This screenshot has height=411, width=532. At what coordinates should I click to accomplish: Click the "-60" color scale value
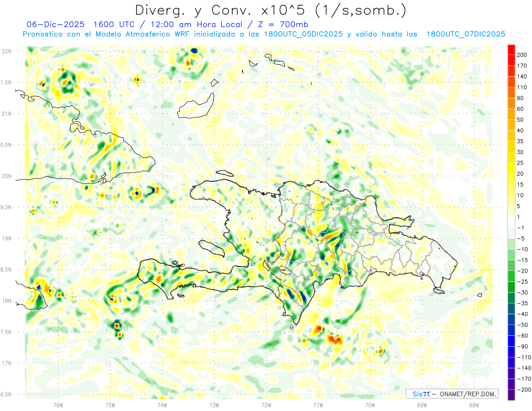tap(522, 336)
